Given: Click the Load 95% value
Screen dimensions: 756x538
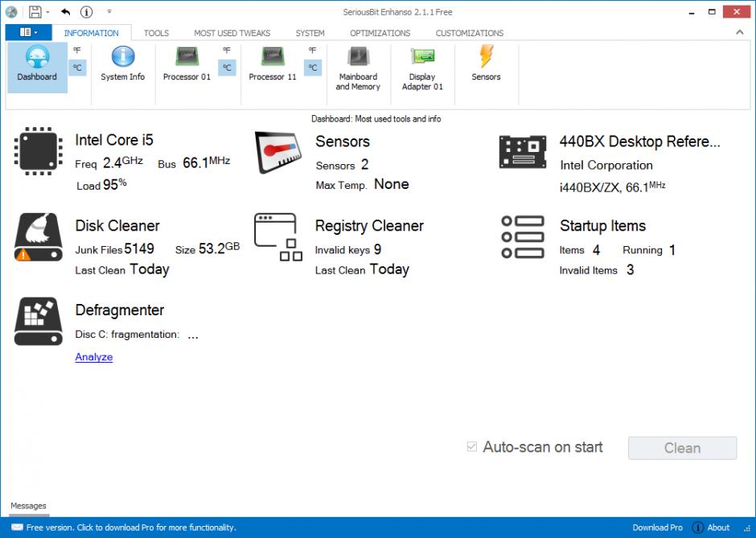Looking at the screenshot, I should point(115,184).
